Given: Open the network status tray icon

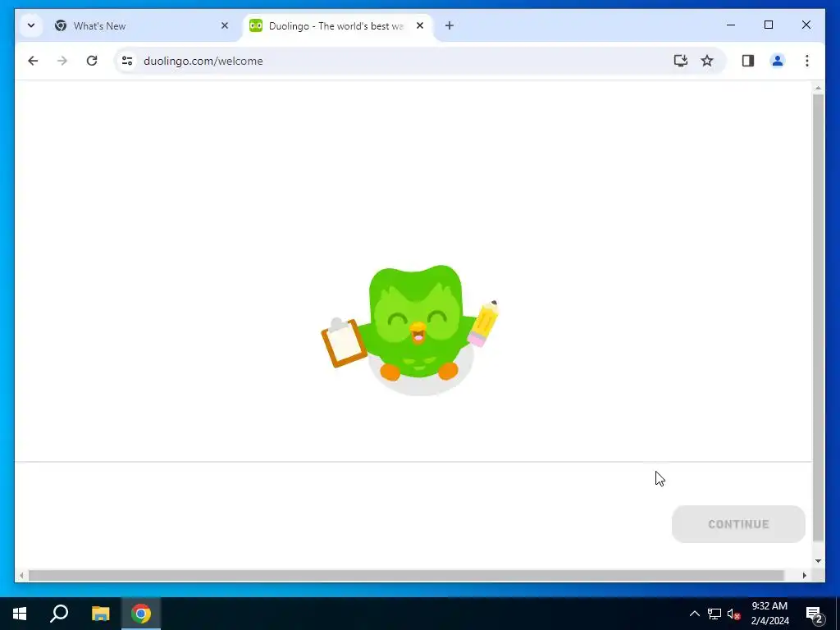Looking at the screenshot, I should (714, 614).
